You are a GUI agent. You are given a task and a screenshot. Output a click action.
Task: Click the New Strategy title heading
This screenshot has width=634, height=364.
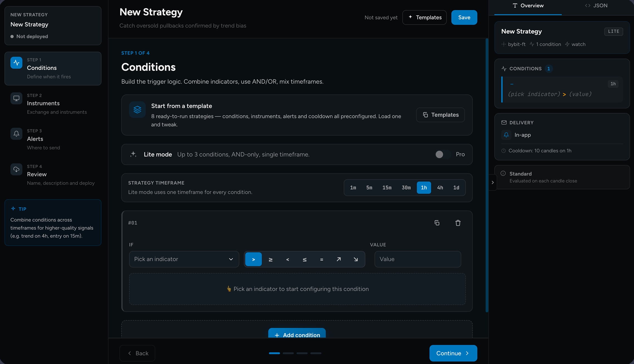point(151,12)
